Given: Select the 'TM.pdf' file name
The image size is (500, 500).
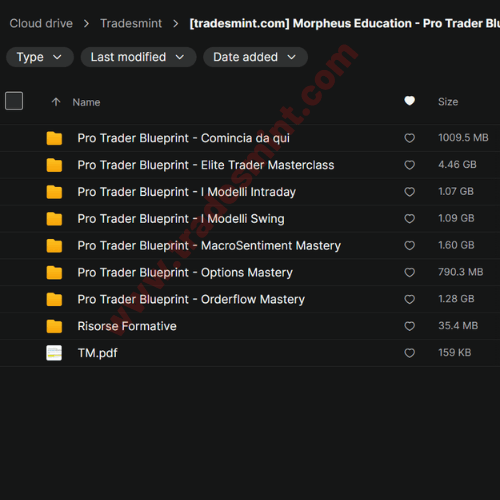Looking at the screenshot, I should coord(98,353).
